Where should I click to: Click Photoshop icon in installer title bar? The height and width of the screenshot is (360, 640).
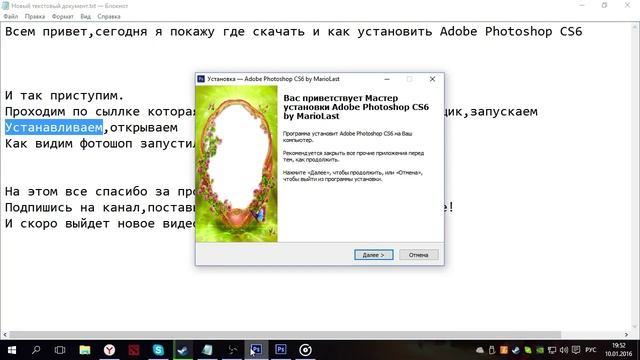pyautogui.click(x=201, y=79)
